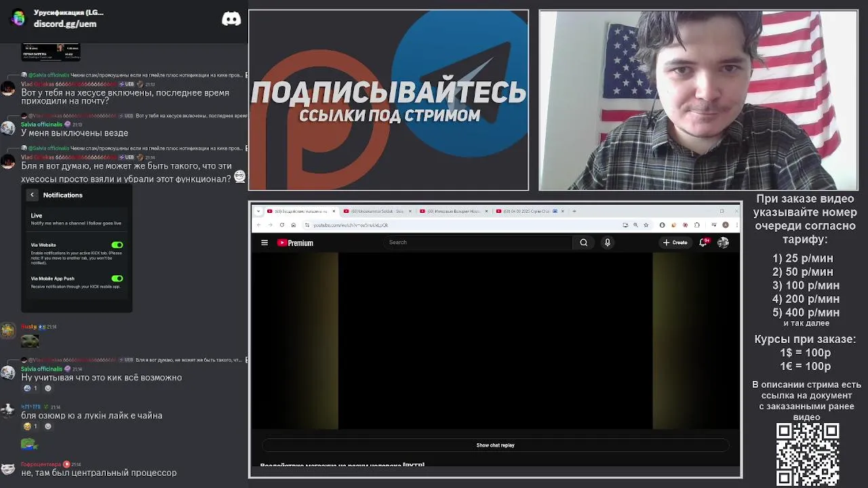Click the '1$ = 100р' rate text
Viewport: 868px width, 488px height.
(805, 352)
